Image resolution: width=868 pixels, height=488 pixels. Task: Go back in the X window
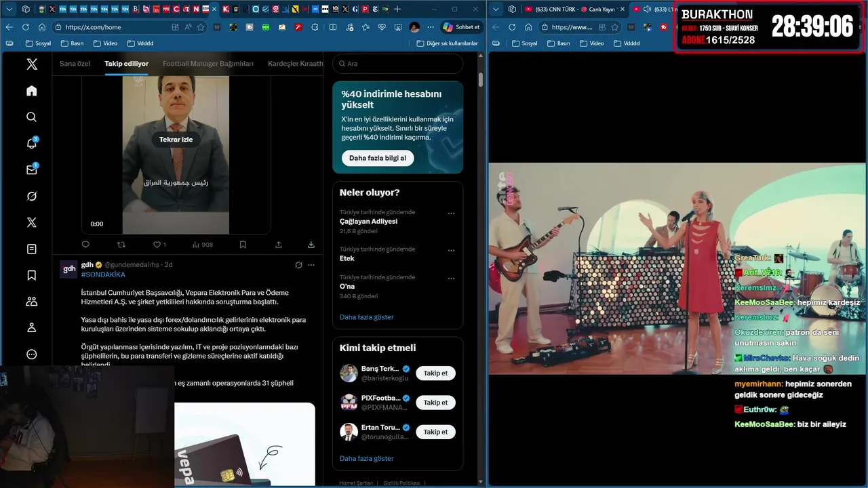click(9, 27)
